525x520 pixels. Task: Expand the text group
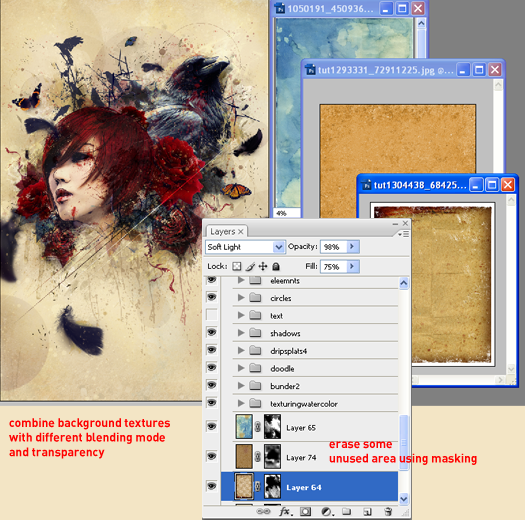241,315
